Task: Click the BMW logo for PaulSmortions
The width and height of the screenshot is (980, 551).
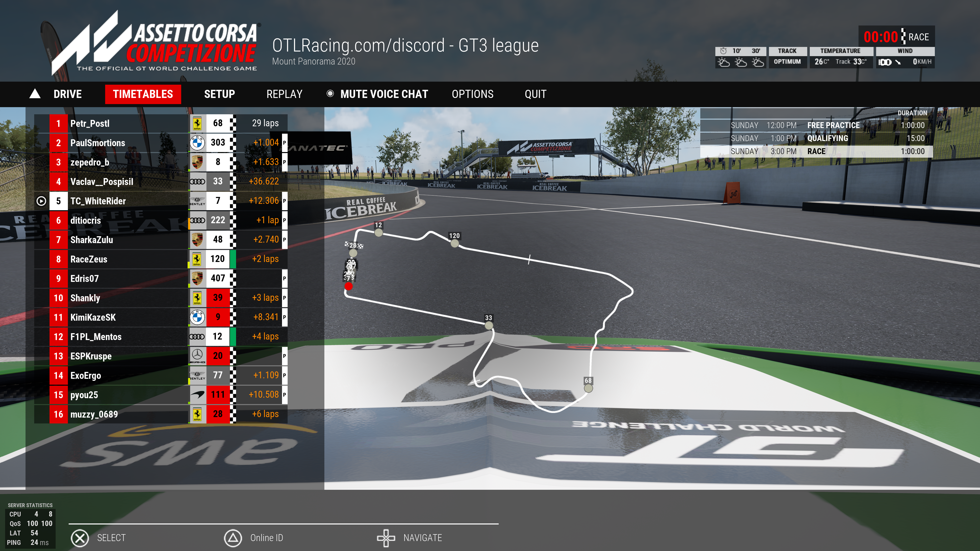Action: click(197, 143)
